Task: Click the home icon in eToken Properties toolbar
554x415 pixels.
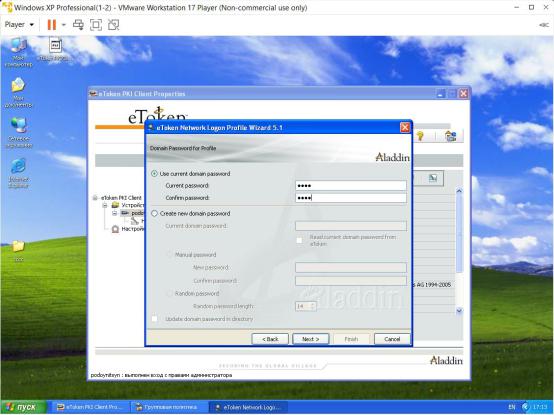Action: 450,136
